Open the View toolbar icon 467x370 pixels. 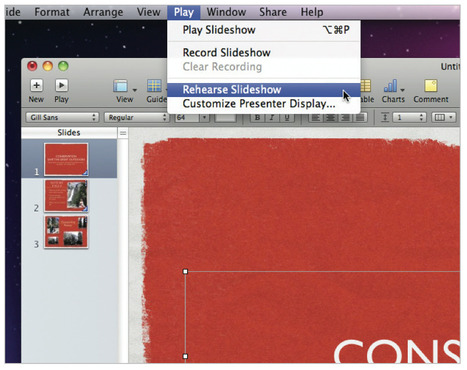(120, 86)
